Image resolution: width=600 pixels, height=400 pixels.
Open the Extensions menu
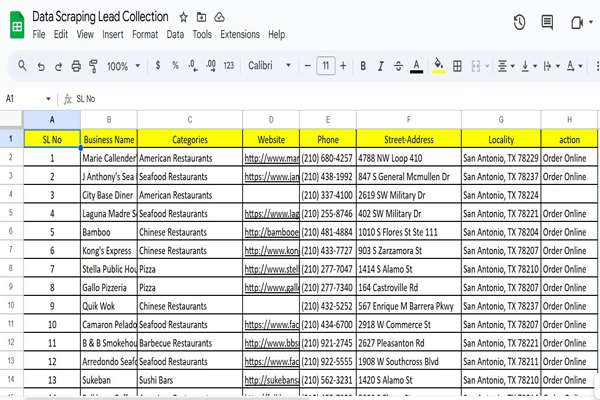coord(239,34)
